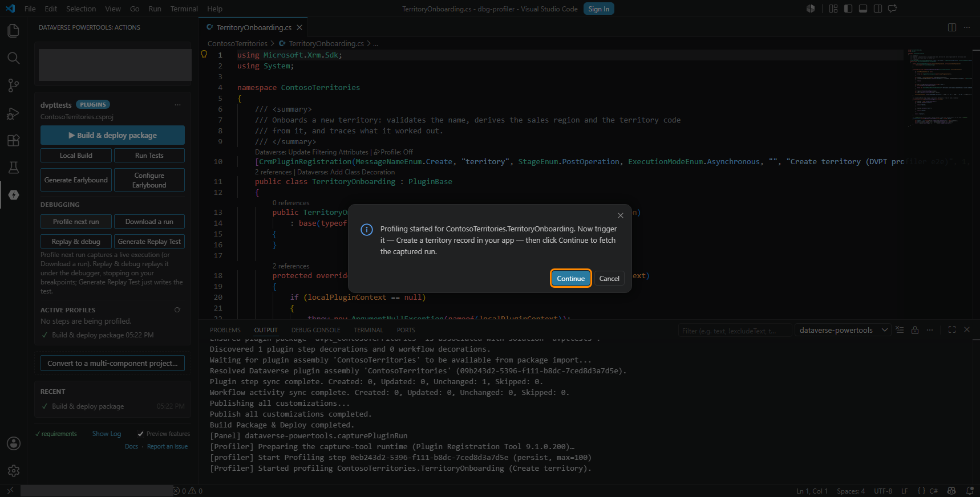Expand the breadcrumb symbol ellipsis
Screen dimensions: 980x497
[x=375, y=43]
